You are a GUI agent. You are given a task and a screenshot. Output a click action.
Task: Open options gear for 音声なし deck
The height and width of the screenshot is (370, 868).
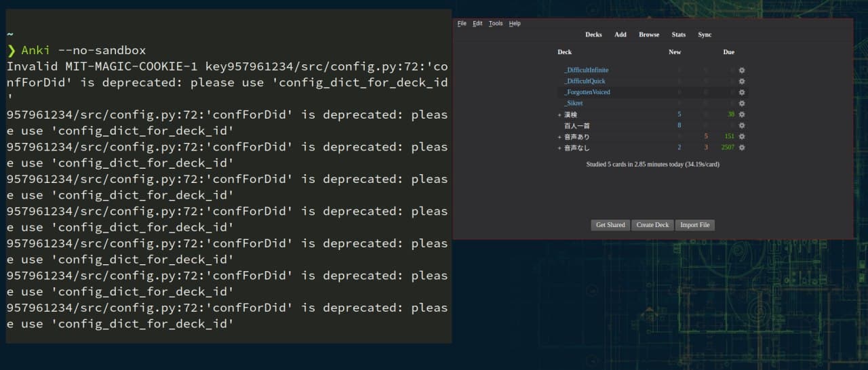pyautogui.click(x=742, y=147)
